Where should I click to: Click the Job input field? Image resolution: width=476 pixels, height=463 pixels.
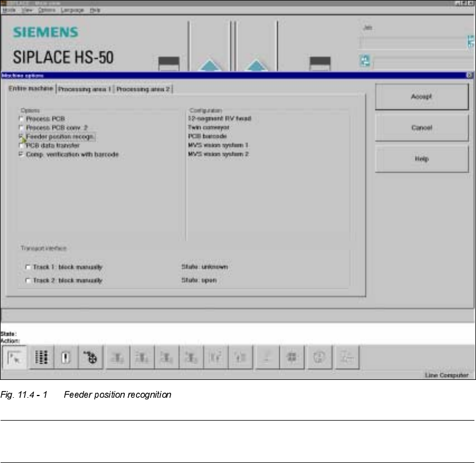coord(413,42)
